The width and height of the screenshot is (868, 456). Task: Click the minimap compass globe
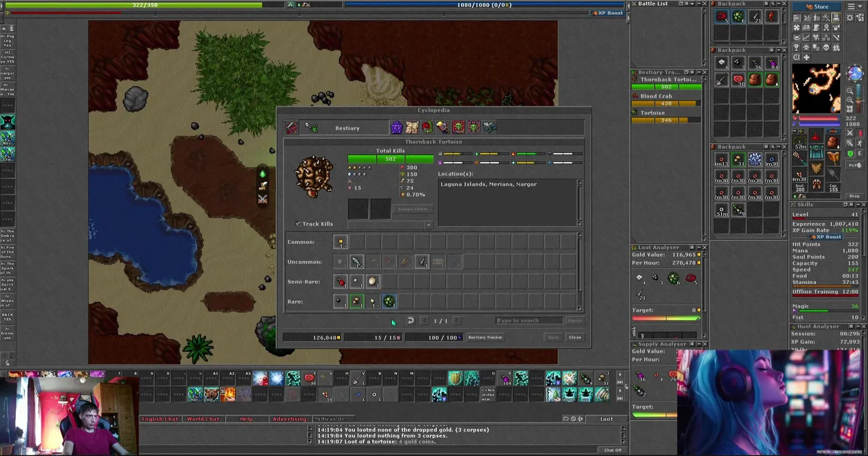[x=855, y=73]
